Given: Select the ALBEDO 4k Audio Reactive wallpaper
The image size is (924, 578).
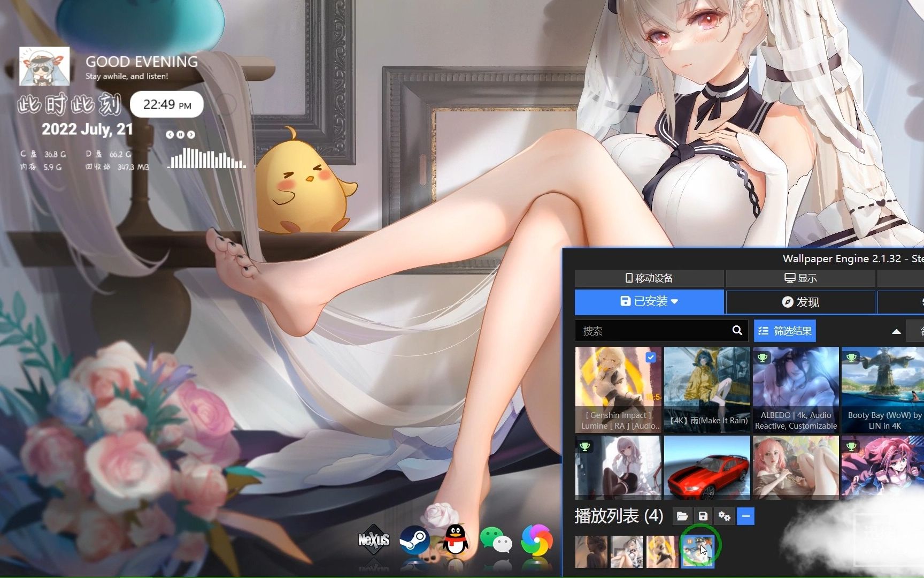Looking at the screenshot, I should [796, 390].
